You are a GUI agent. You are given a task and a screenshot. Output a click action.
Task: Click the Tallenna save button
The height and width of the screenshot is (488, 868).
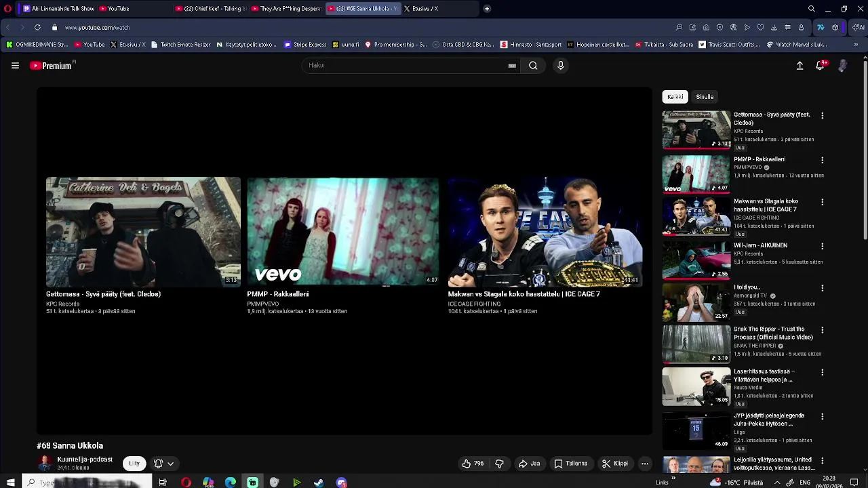tap(571, 464)
